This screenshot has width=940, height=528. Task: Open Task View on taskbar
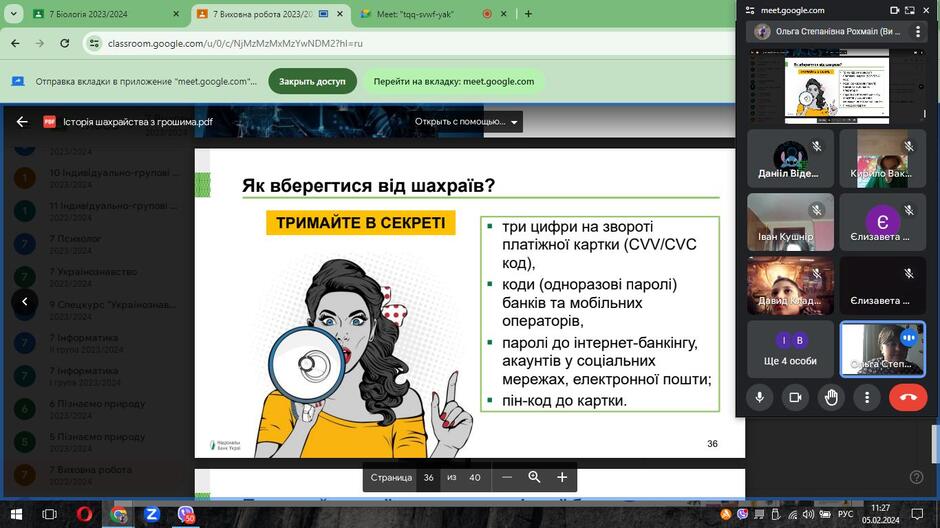point(50,514)
